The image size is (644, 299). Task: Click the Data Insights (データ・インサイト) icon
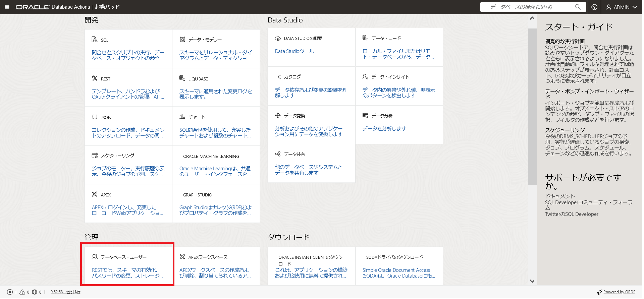(365, 77)
